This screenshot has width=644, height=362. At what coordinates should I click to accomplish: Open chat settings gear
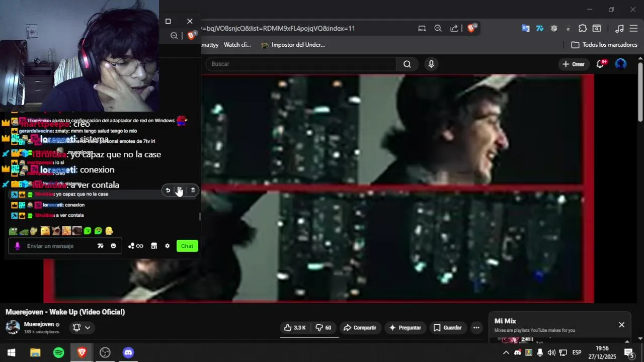168,246
